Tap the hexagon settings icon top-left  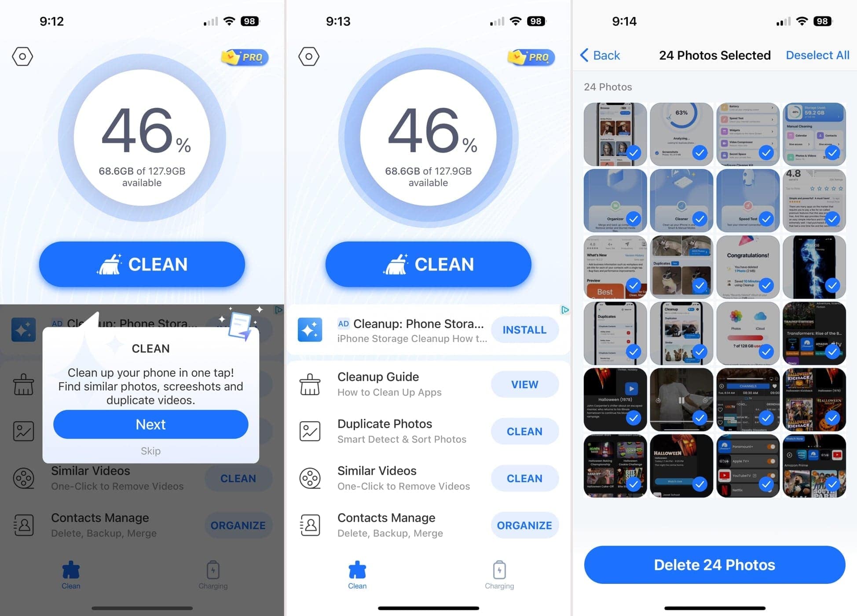[22, 56]
